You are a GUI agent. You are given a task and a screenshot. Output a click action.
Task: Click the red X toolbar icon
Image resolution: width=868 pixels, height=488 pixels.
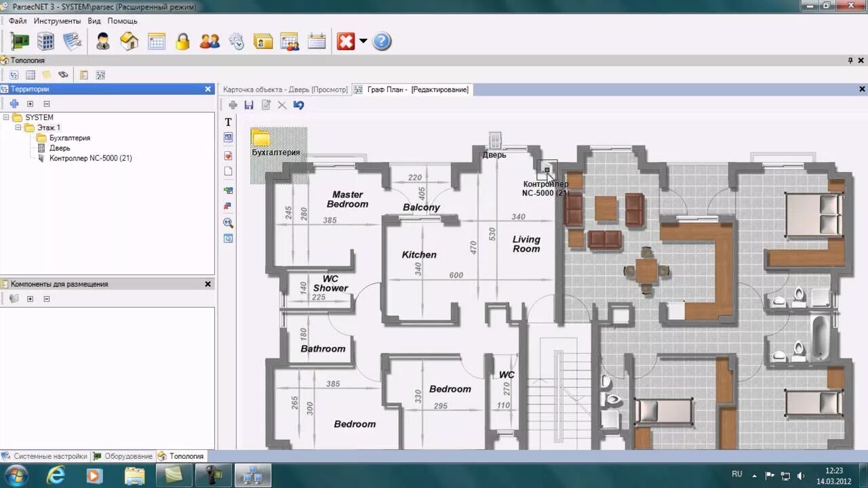pos(346,41)
